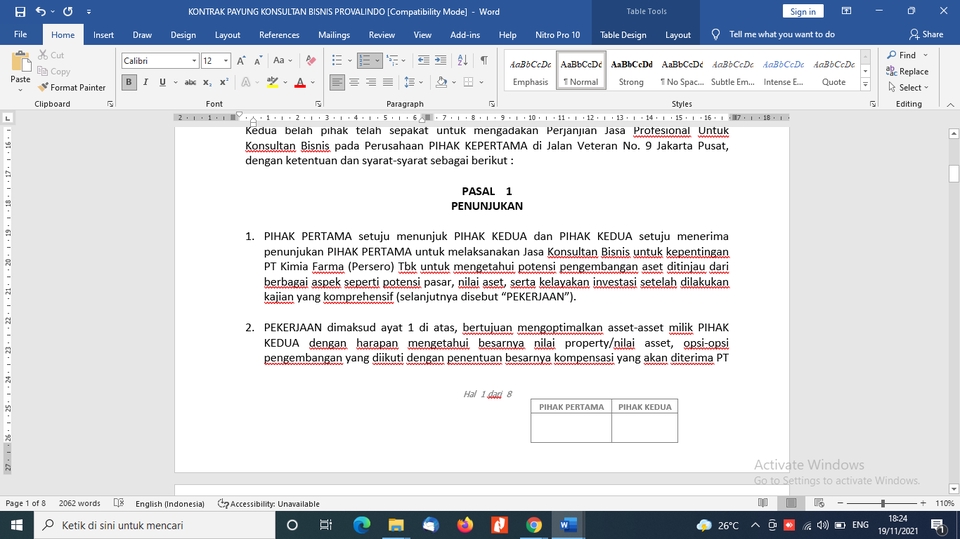Open the Borders dropdown arrow
The width and height of the screenshot is (960, 539).
click(x=482, y=82)
